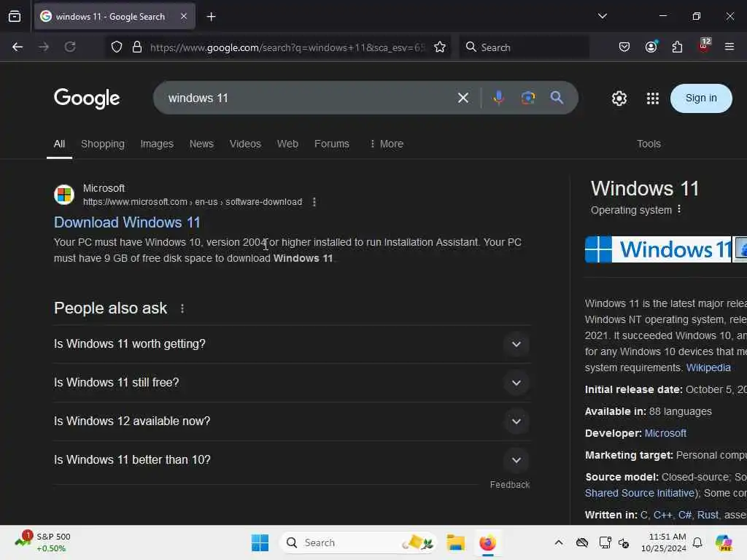Open S&P 500 widget in taskbar
Screen dimensions: 747x560
(x=43, y=542)
